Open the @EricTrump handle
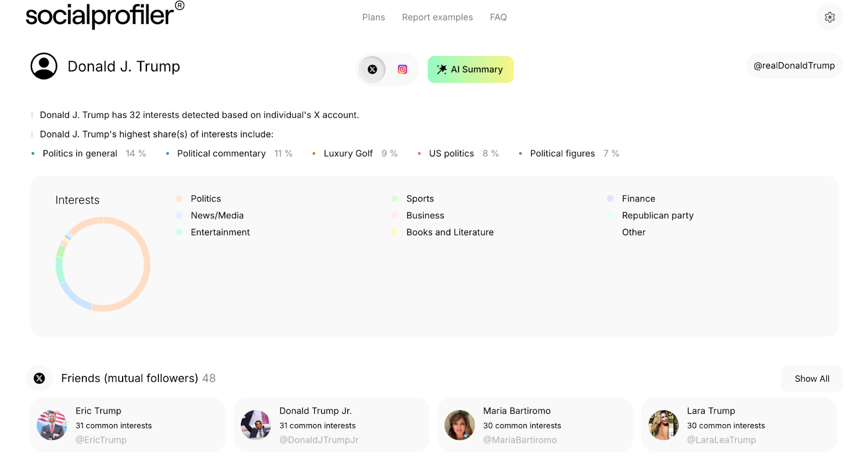 point(101,440)
